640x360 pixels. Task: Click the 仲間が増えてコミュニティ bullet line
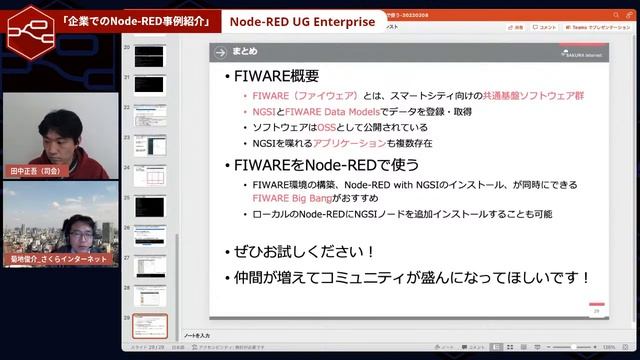click(x=411, y=278)
